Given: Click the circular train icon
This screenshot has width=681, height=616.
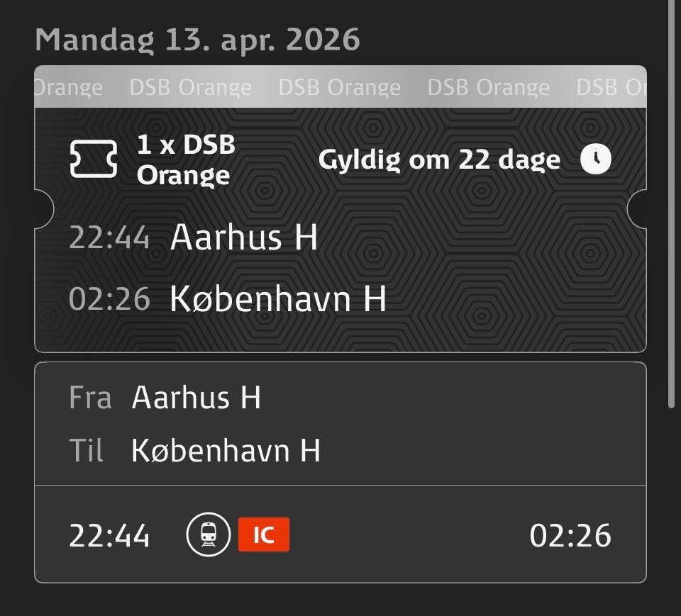Looking at the screenshot, I should point(209,534).
